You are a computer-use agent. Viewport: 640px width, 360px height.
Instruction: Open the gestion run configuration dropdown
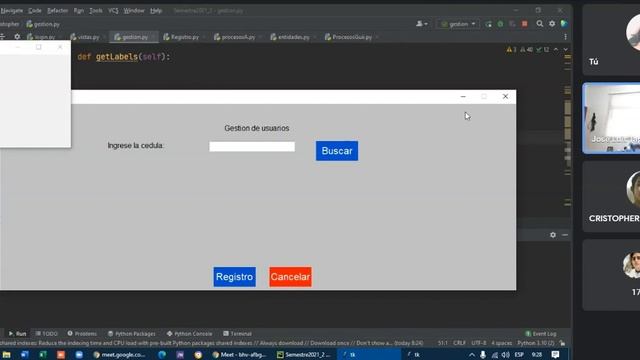coord(458,24)
